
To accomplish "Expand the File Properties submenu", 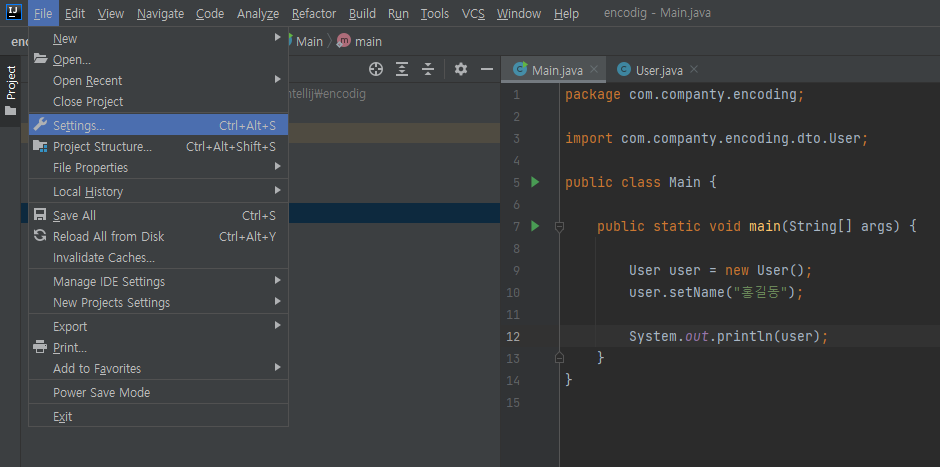I will pos(278,167).
